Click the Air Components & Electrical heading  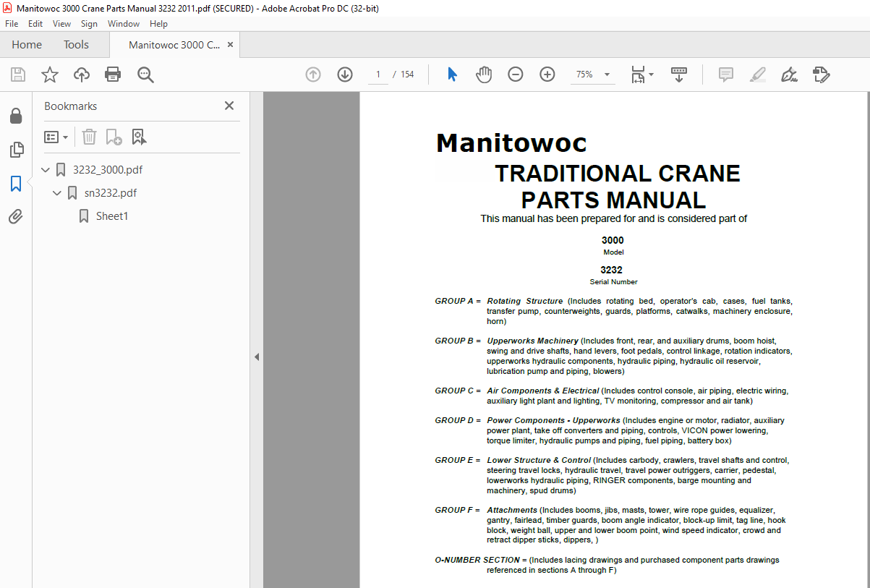tap(543, 391)
